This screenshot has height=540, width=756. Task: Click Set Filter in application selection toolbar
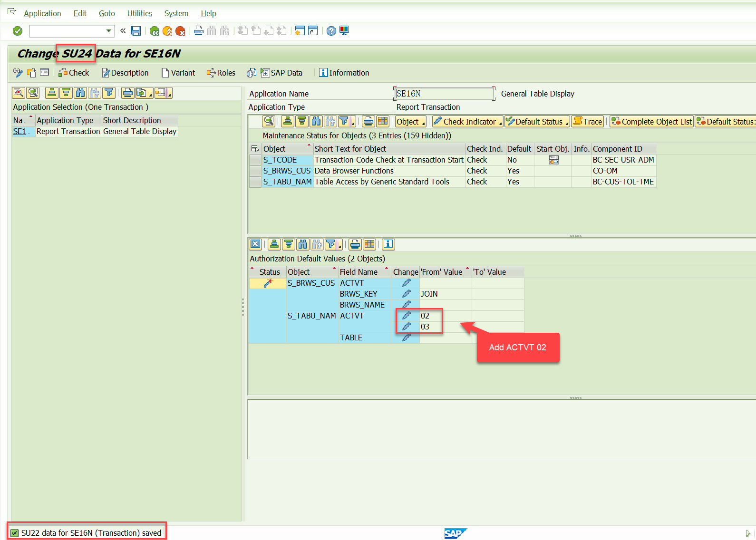tap(109, 93)
